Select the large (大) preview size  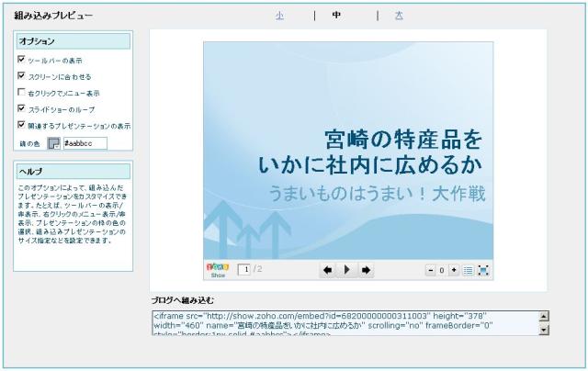click(399, 16)
